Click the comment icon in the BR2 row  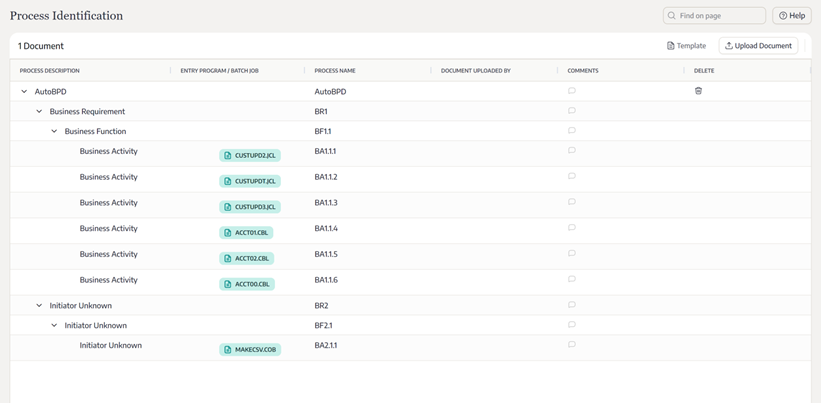point(572,305)
